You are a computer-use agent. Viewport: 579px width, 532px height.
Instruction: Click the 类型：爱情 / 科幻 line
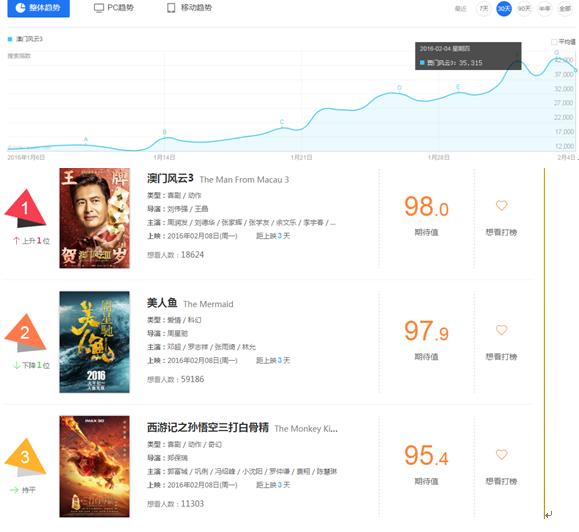(x=174, y=320)
